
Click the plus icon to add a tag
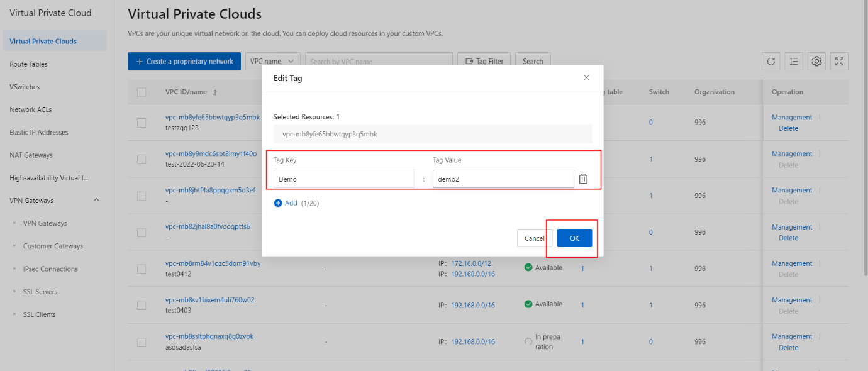[x=278, y=203]
